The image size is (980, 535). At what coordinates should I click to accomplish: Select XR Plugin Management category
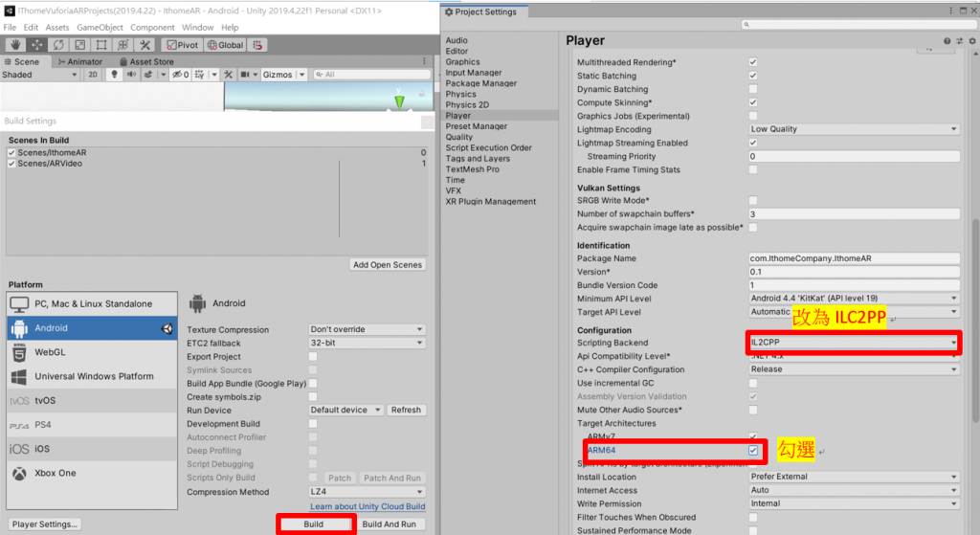[x=491, y=201]
